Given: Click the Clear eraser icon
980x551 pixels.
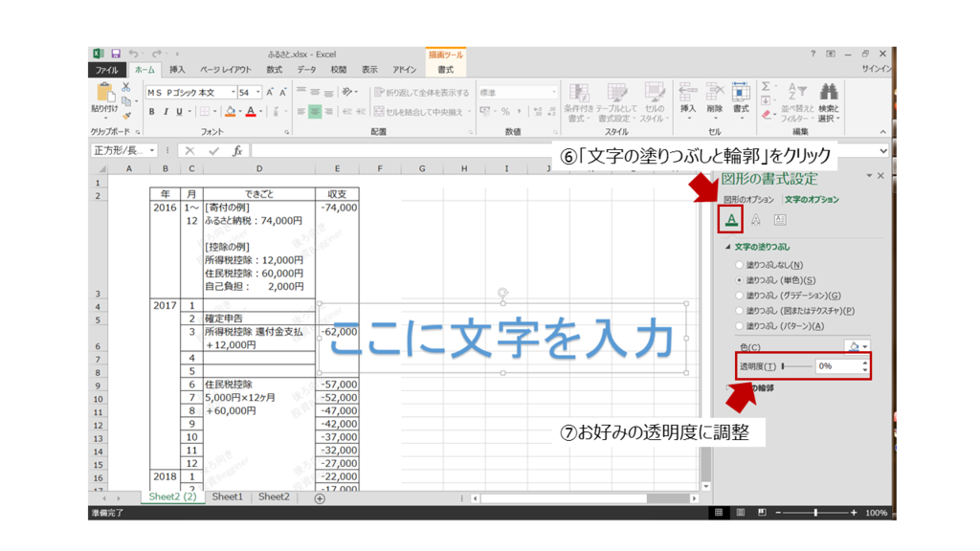Looking at the screenshot, I should 767,115.
